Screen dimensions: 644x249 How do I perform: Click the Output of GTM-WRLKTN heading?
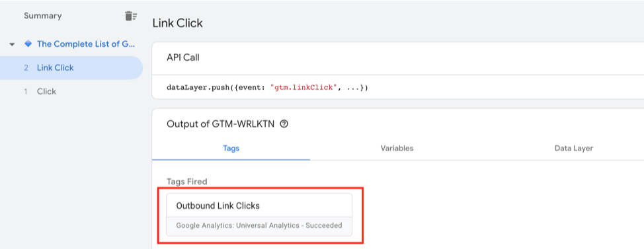221,124
